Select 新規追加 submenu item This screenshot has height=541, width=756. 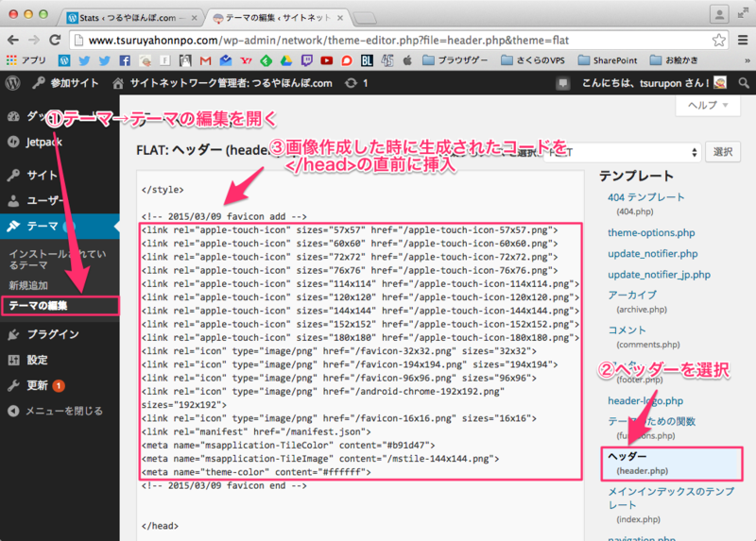pyautogui.click(x=28, y=285)
